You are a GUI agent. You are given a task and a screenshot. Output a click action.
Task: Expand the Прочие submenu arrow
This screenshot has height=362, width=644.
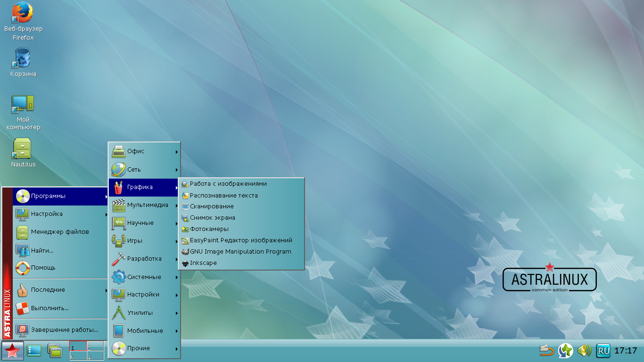coord(177,349)
